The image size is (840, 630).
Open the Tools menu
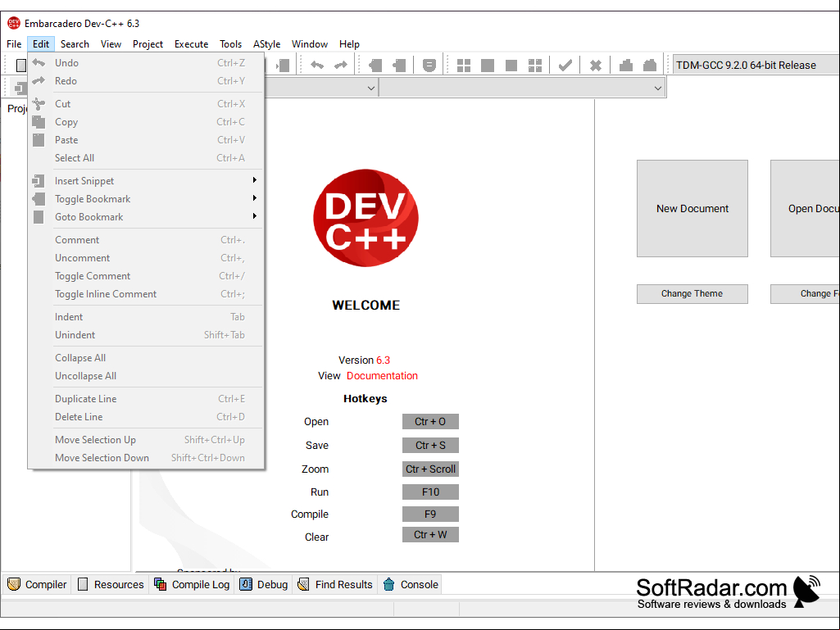pos(230,44)
